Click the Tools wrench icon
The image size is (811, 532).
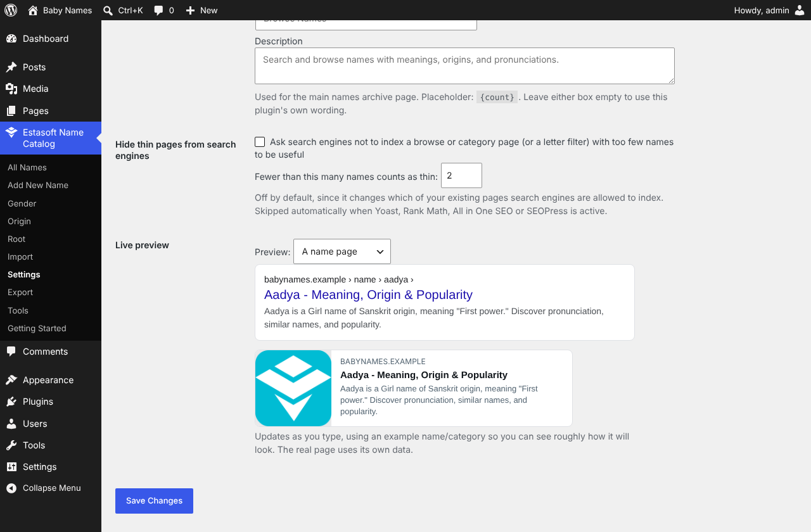point(11,445)
